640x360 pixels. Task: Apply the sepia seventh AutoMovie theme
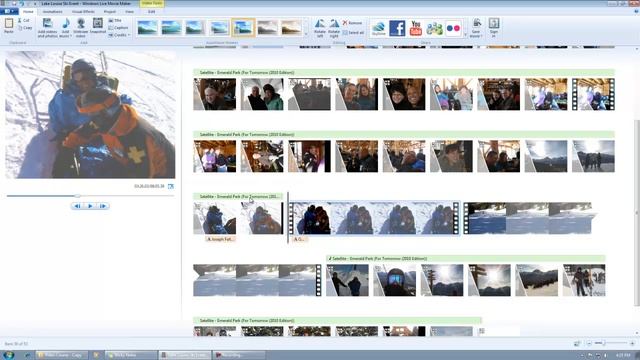tap(291, 28)
